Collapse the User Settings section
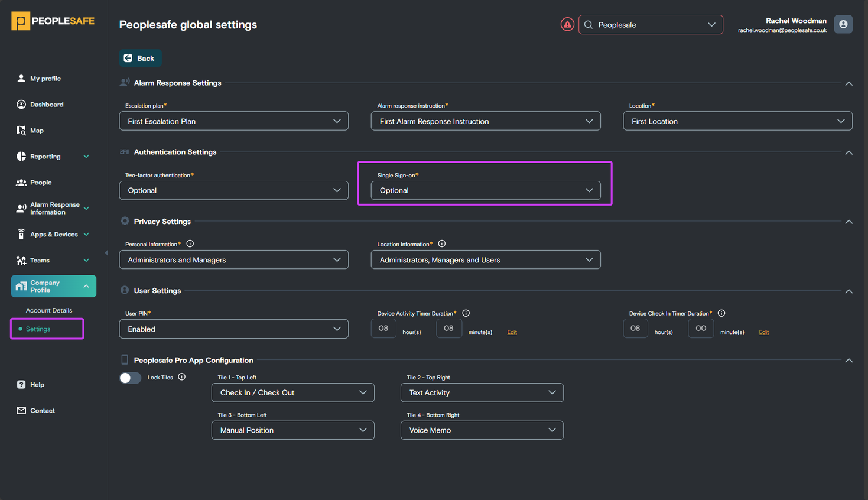The image size is (868, 500). pyautogui.click(x=849, y=291)
